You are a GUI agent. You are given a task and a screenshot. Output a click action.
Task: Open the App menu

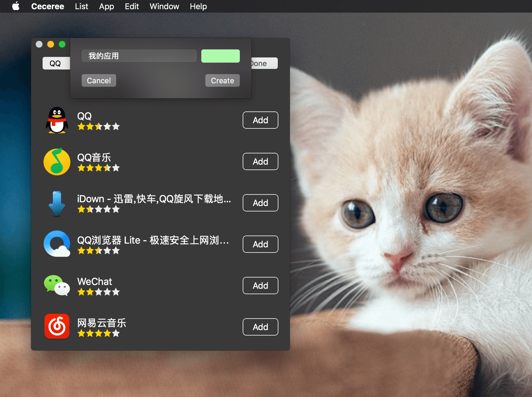tap(106, 6)
